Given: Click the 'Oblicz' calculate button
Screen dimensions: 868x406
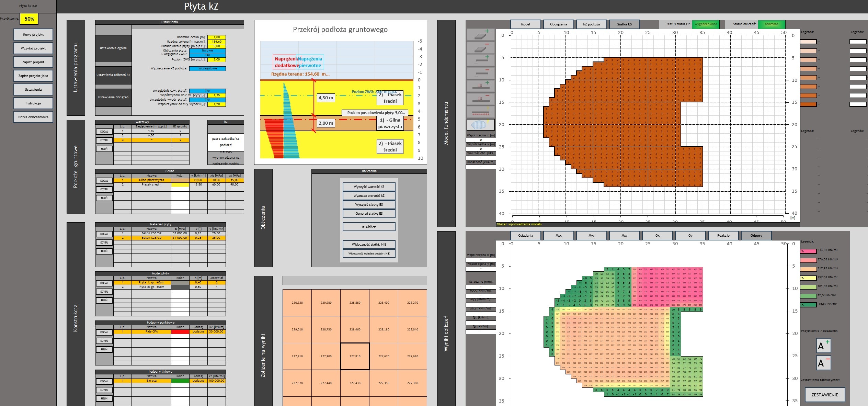Looking at the screenshot, I should point(369,227).
